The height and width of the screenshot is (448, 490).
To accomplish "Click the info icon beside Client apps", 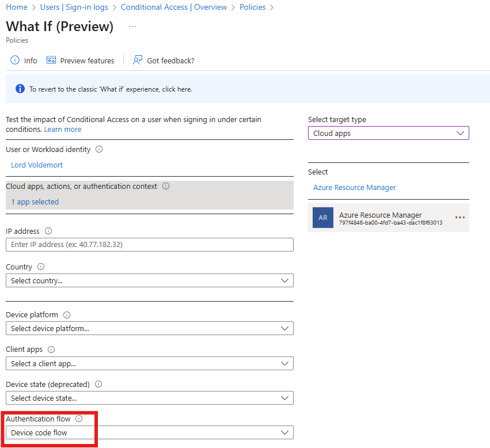I will click(51, 350).
